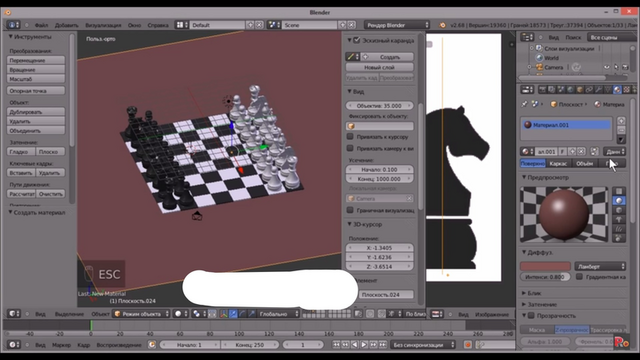Open the Modifiers tab (wrench icon)
Viewport: 640px width, 360px height.
(598, 89)
